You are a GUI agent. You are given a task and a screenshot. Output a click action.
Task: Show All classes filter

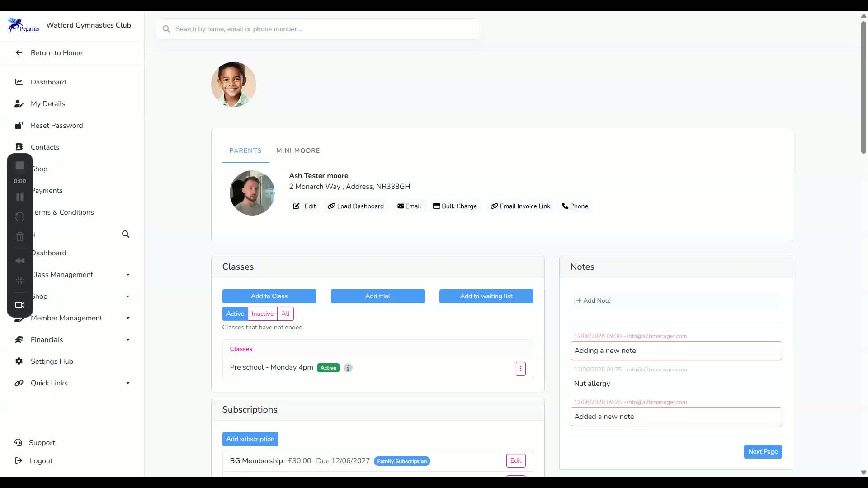click(x=285, y=314)
